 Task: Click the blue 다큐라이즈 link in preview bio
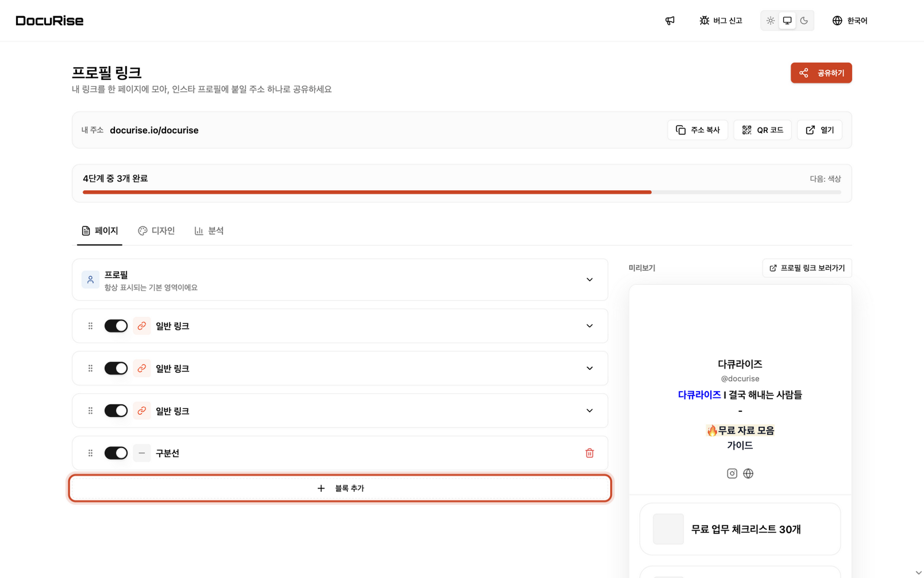(699, 395)
